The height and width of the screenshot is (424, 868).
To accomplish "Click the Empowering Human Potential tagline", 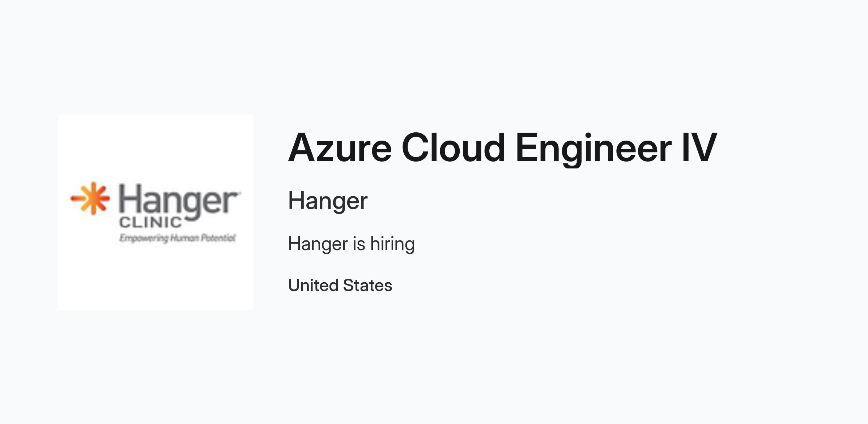I will [178, 238].
